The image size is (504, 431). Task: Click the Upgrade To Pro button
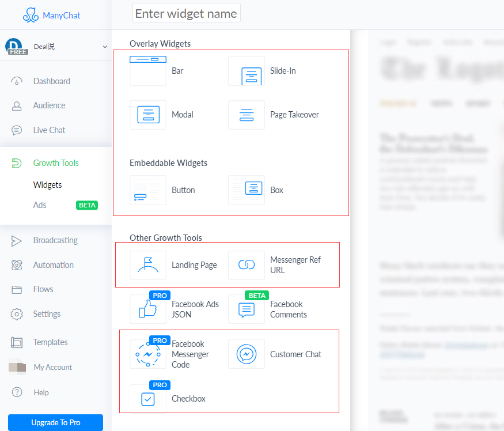56,422
